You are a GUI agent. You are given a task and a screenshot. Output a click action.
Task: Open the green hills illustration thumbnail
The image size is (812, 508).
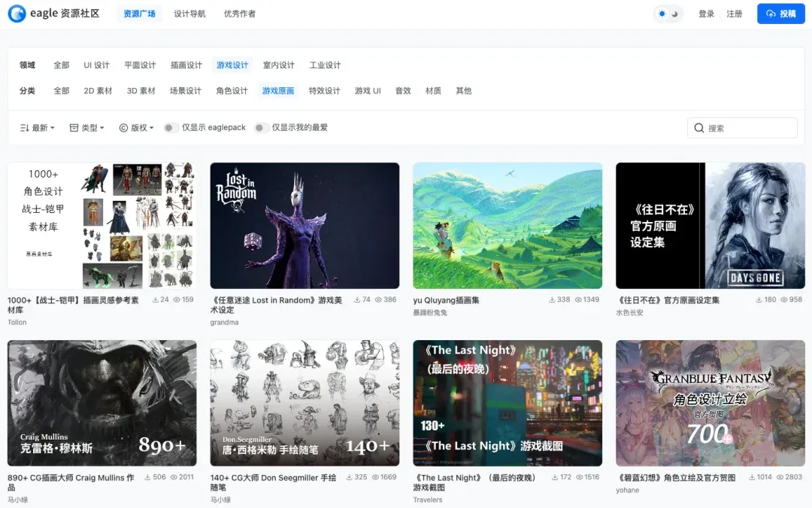(507, 226)
